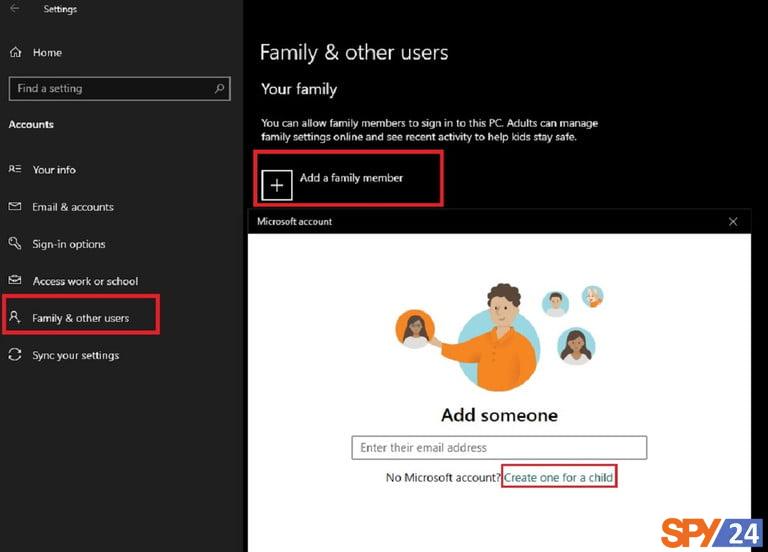The height and width of the screenshot is (552, 768).
Task: Open Sync your settings
Action: [x=75, y=355]
